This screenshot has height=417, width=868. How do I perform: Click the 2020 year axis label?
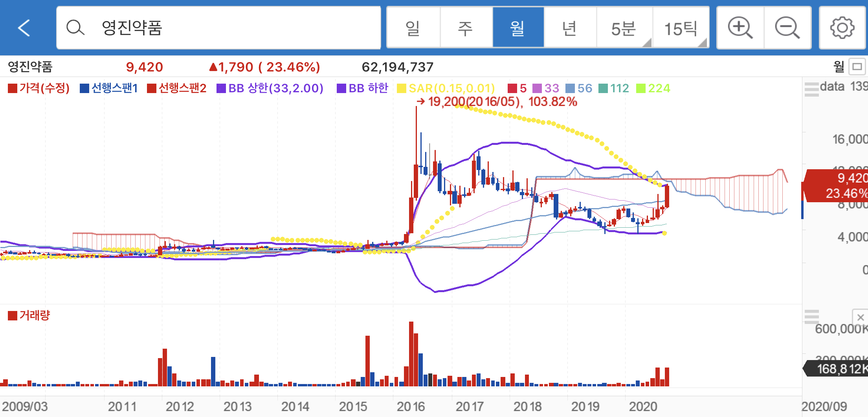(x=643, y=406)
